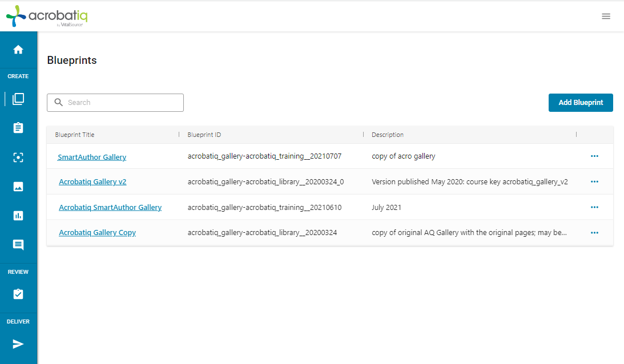Click the Blueprints page heading
The image size is (624, 364).
72,60
